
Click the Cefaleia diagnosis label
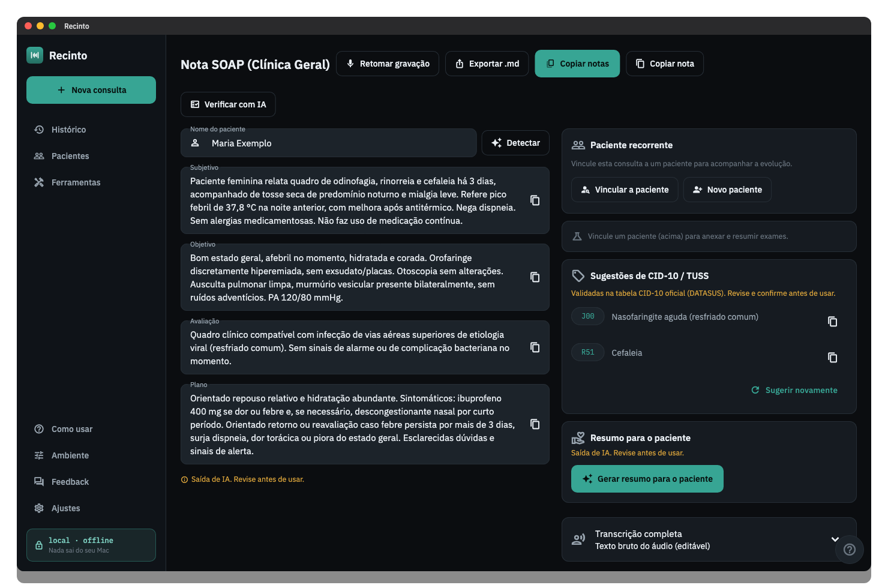(626, 353)
